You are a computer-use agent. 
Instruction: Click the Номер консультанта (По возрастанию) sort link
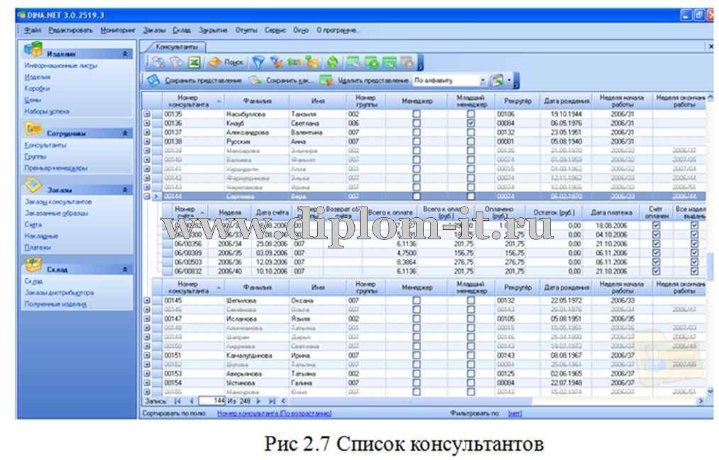[274, 414]
